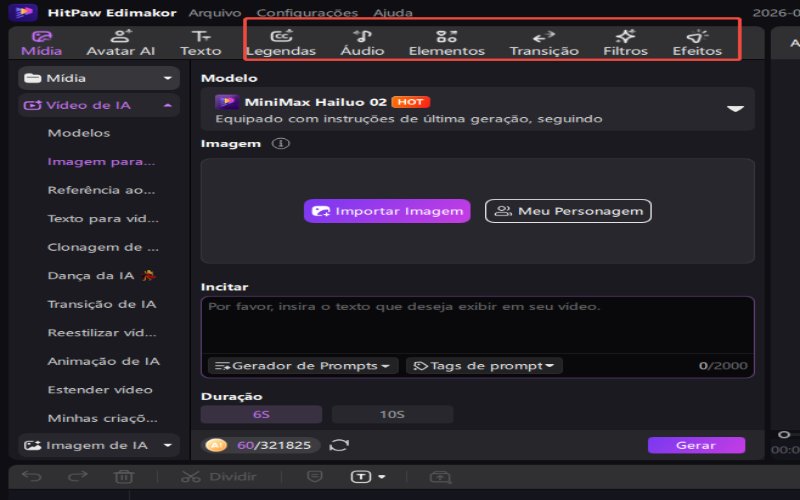This screenshot has width=800, height=500.
Task: Select Transição de IA item
Action: [x=102, y=305]
